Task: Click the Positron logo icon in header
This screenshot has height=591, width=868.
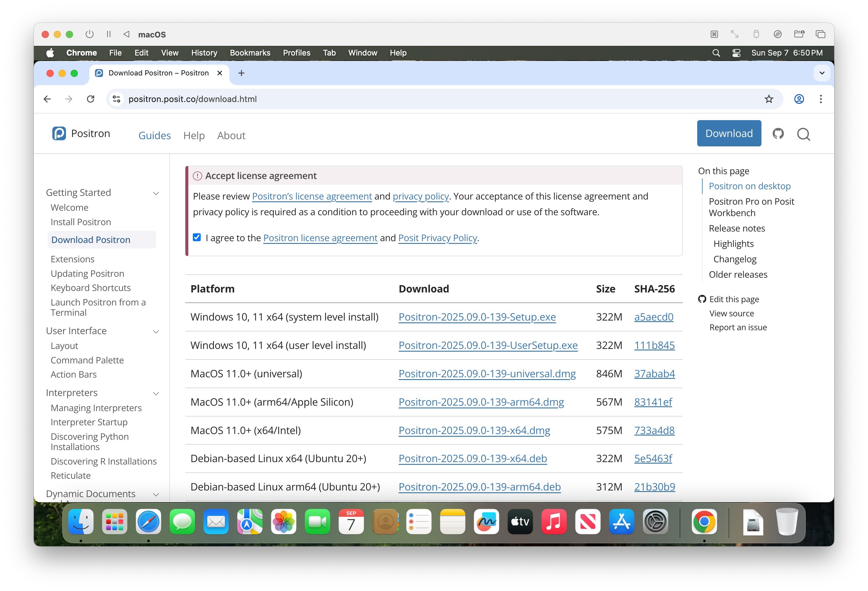Action: pyautogui.click(x=59, y=133)
